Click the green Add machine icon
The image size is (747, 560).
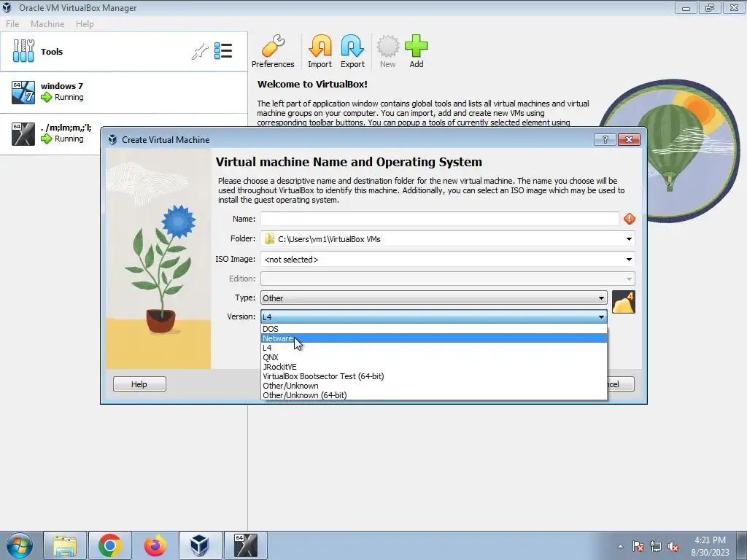point(417,52)
